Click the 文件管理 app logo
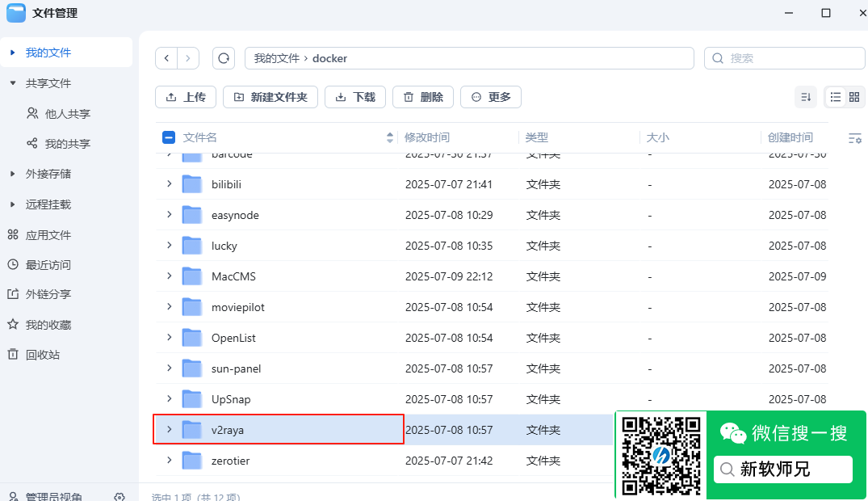Image resolution: width=868 pixels, height=501 pixels. point(16,13)
